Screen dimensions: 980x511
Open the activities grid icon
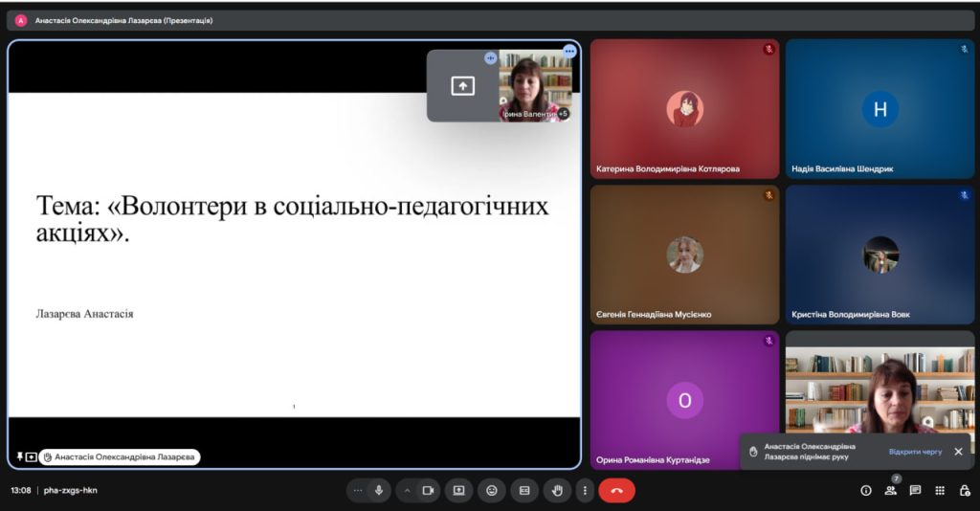point(940,490)
